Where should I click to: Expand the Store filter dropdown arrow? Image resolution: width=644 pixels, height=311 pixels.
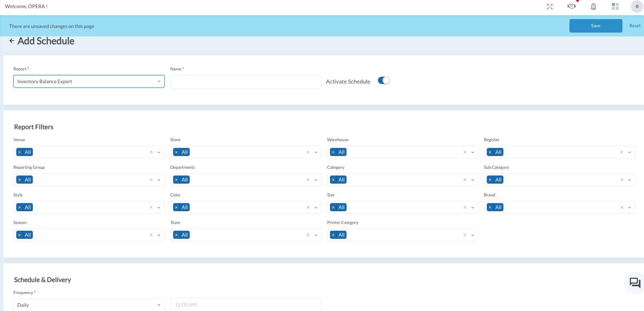(316, 152)
